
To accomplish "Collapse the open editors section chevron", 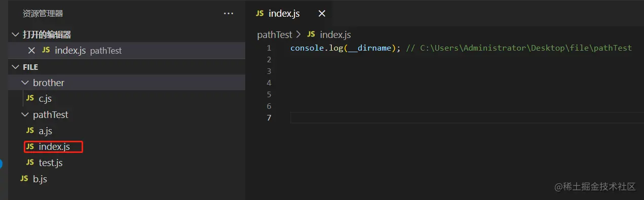I will (15, 34).
